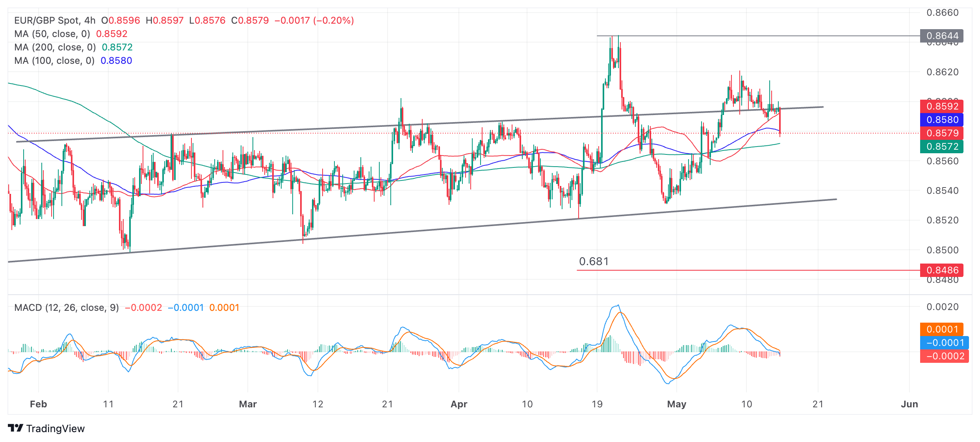The width and height of the screenshot is (980, 442).
Task: Click the red 0.8579 last price tag
Action: tap(942, 133)
